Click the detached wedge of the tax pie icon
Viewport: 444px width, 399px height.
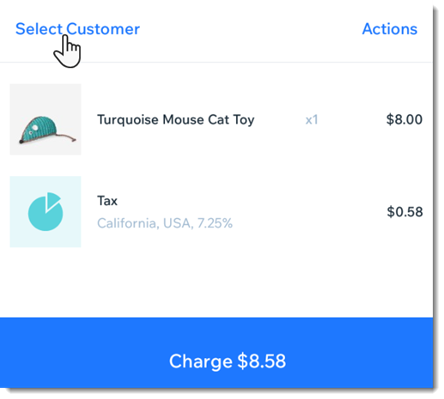(x=52, y=200)
